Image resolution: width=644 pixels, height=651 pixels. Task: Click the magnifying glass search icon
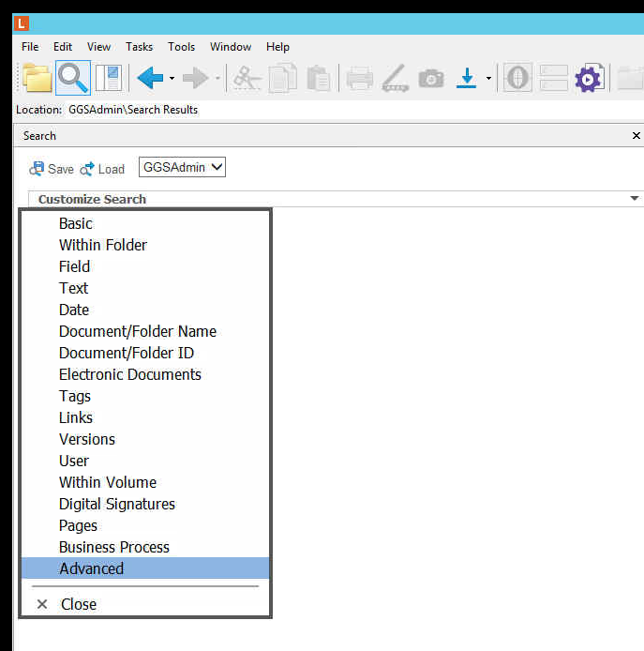[x=72, y=78]
